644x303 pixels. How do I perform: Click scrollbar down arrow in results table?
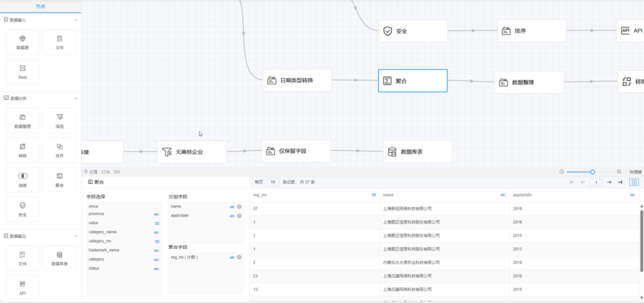(642, 299)
